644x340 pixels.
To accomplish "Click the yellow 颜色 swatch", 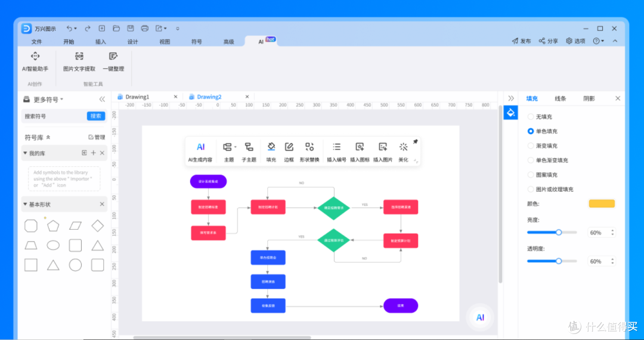I will click(602, 204).
